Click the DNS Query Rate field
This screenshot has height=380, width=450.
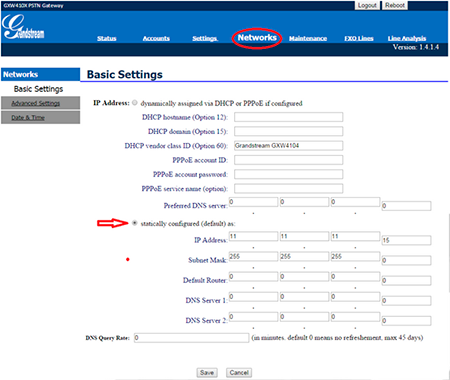pos(191,338)
